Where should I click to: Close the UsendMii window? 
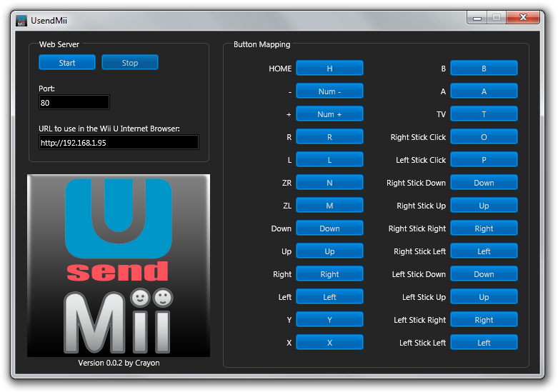tap(523, 17)
